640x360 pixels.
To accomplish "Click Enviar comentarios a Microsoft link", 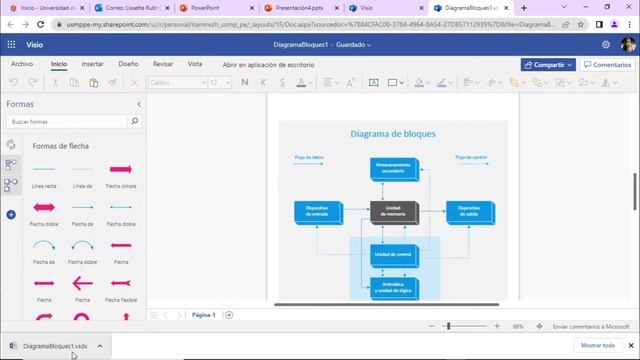I will pos(591,327).
